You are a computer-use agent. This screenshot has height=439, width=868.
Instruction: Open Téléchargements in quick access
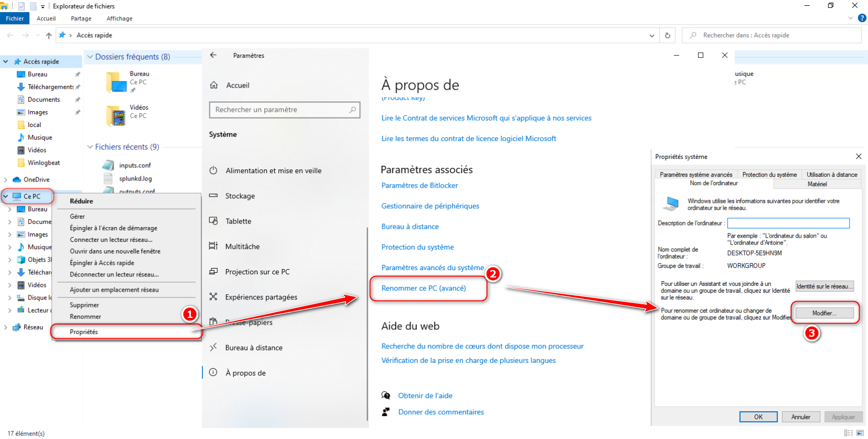(50, 87)
